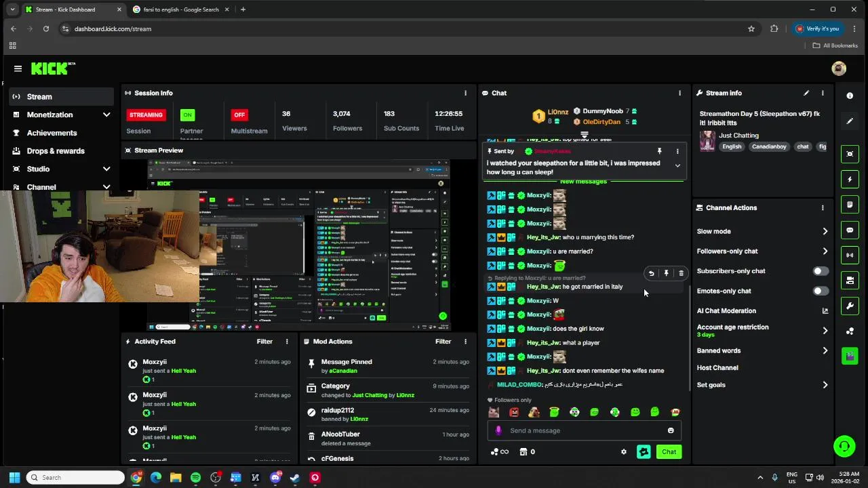Click the lightning bolt icon in right rail

[850, 180]
